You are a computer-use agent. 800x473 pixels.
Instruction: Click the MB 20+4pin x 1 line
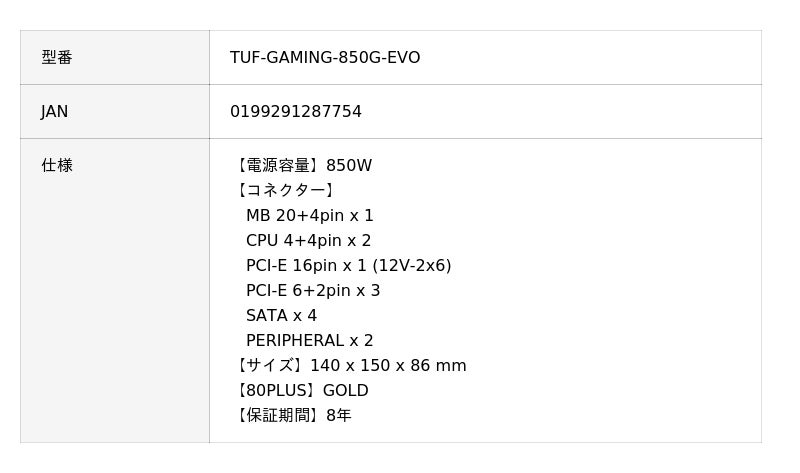310,216
